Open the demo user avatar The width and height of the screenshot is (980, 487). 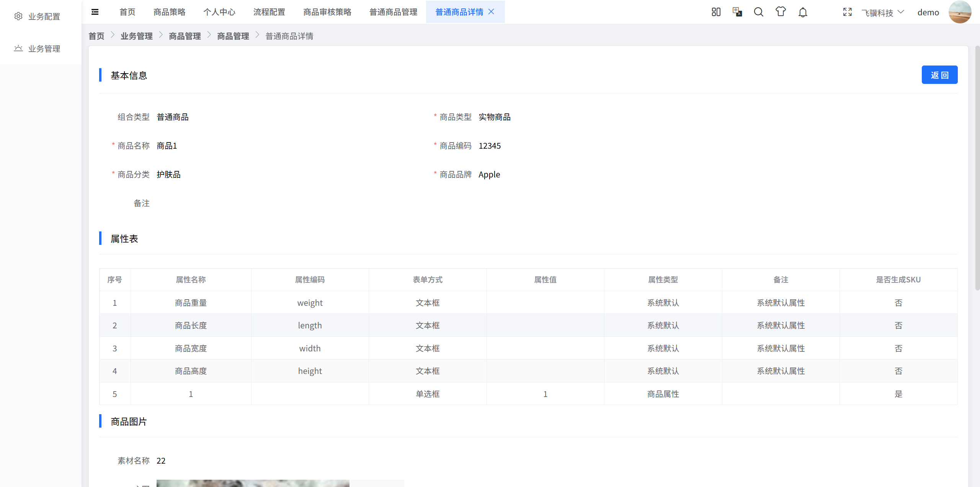tap(960, 12)
